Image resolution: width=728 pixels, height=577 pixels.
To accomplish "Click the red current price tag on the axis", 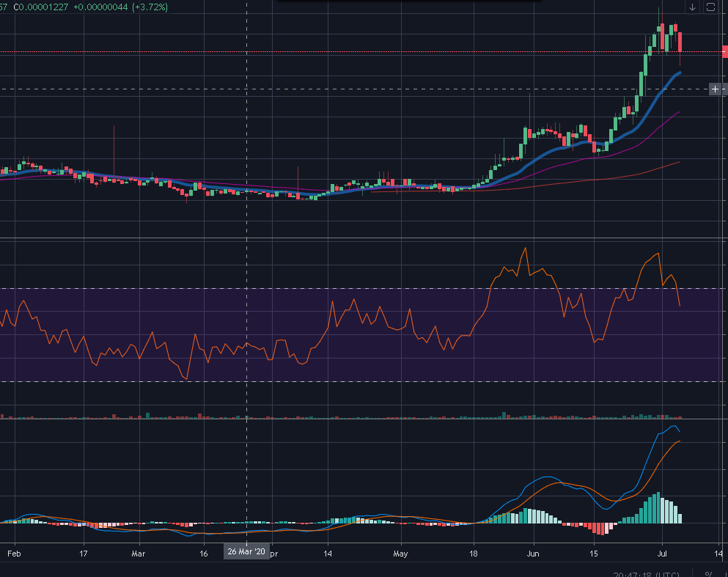I will click(725, 51).
